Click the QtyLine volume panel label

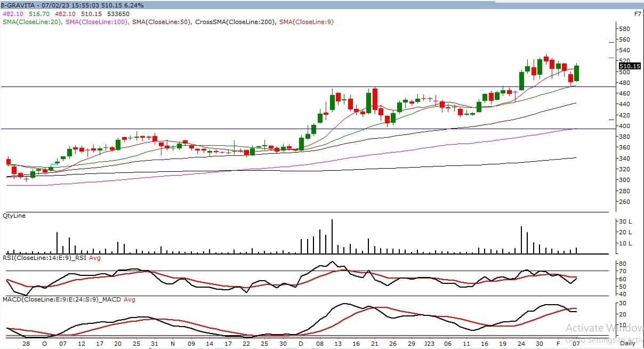tap(14, 216)
